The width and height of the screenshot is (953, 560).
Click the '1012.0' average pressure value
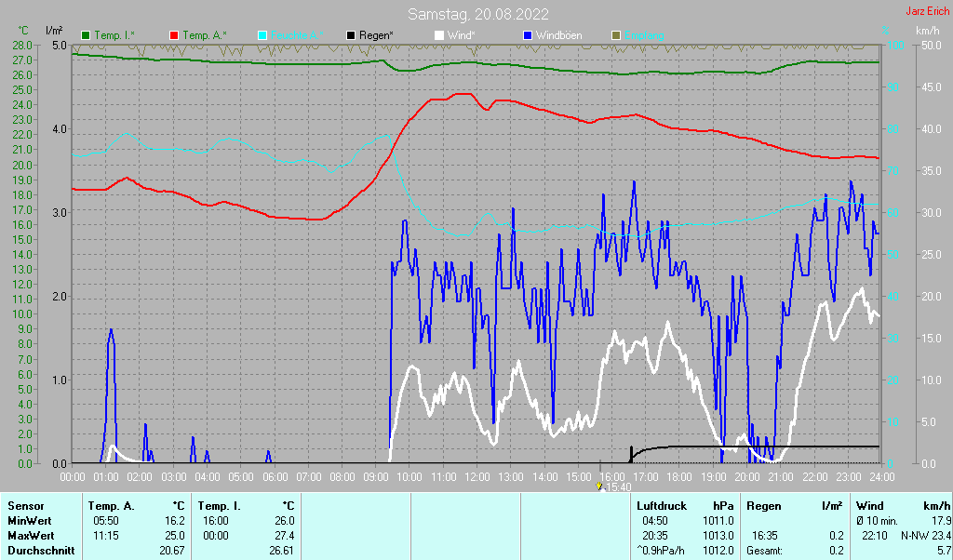pyautogui.click(x=718, y=551)
